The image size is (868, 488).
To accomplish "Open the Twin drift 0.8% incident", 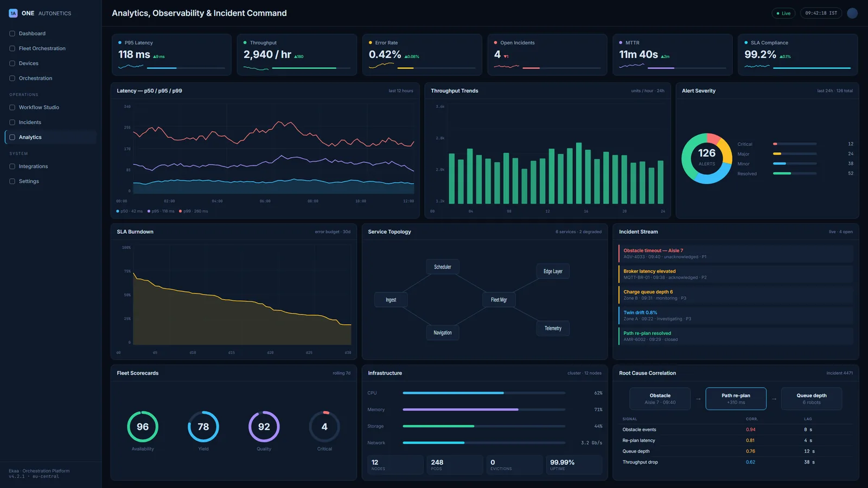I will coord(736,316).
